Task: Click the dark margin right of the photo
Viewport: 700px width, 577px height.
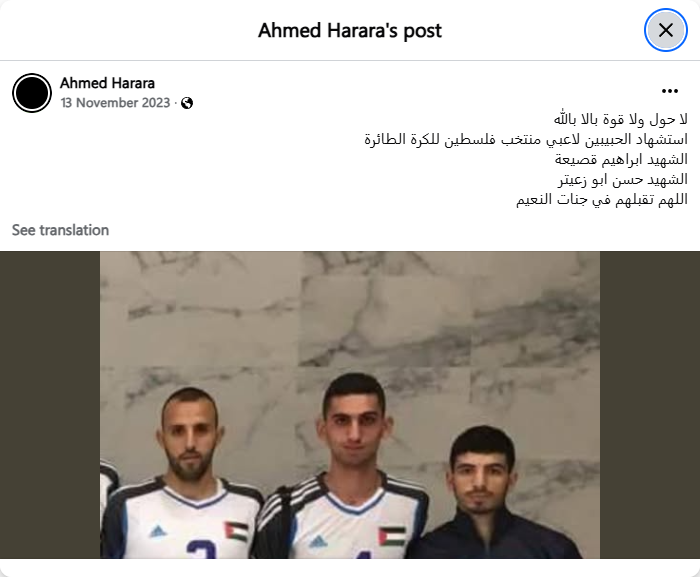Action: 650,405
